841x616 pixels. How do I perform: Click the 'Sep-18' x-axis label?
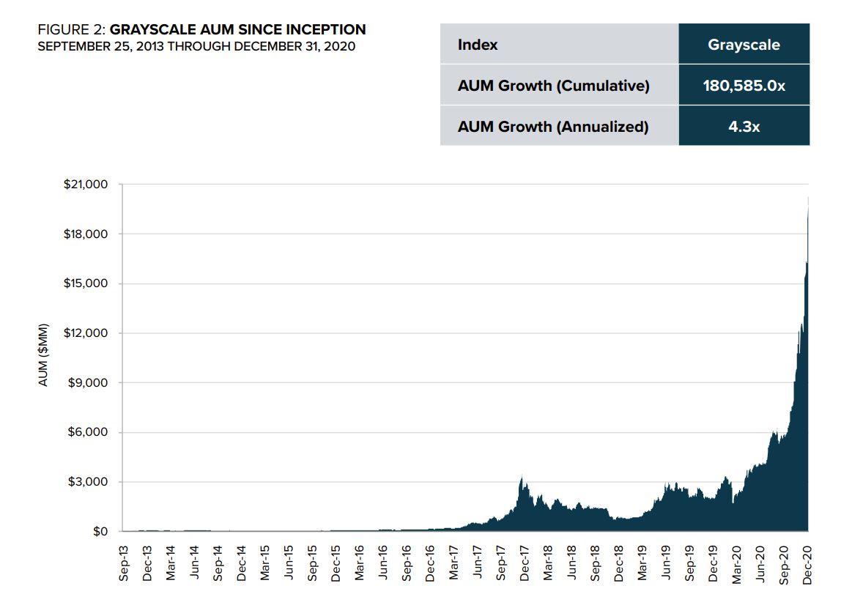(x=596, y=563)
